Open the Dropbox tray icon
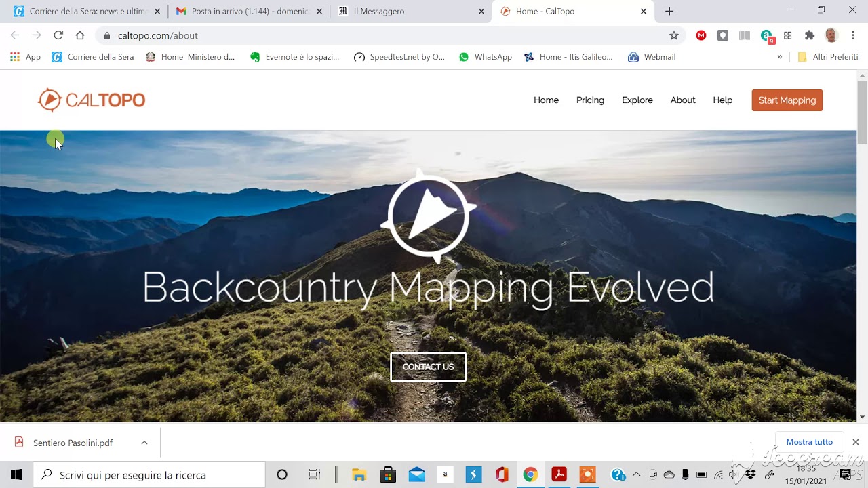The height and width of the screenshot is (488, 868). tap(751, 474)
